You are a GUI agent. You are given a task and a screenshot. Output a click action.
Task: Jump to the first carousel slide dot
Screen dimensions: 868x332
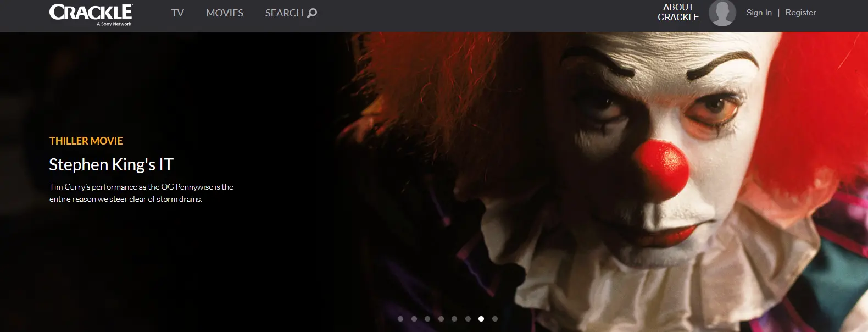coord(400,319)
